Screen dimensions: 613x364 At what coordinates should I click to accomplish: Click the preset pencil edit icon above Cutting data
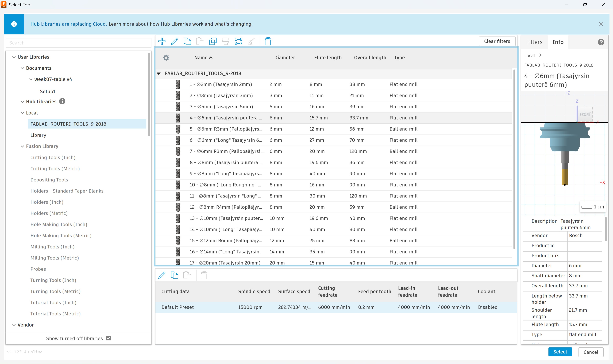click(162, 275)
